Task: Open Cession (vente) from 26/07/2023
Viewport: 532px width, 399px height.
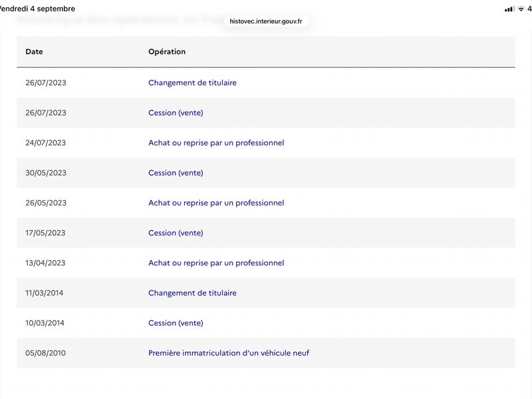Action: pyautogui.click(x=176, y=112)
